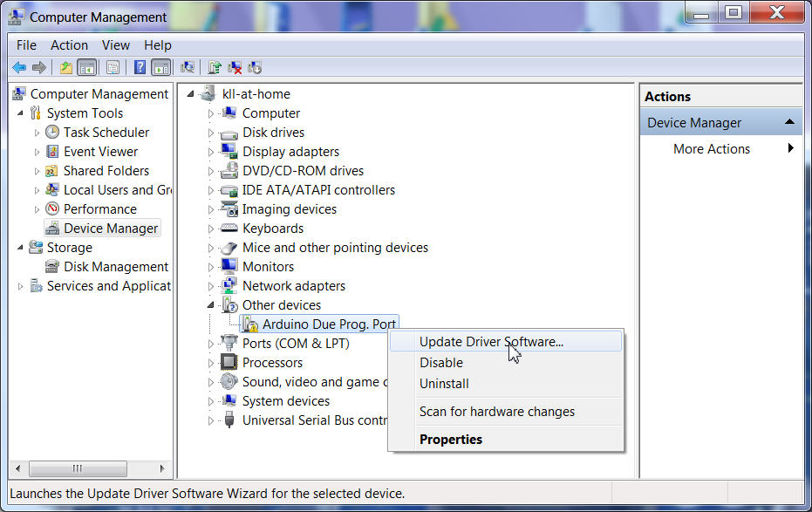Open the Action menu

69,45
